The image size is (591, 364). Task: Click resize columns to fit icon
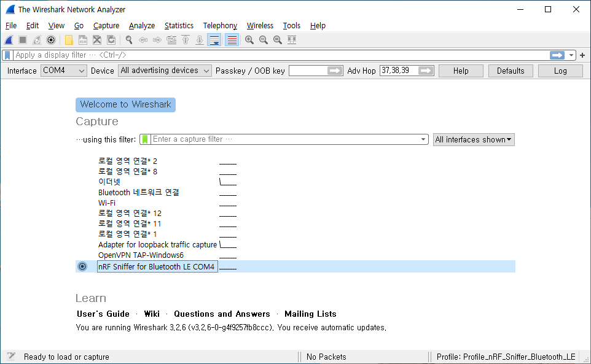pyautogui.click(x=292, y=40)
